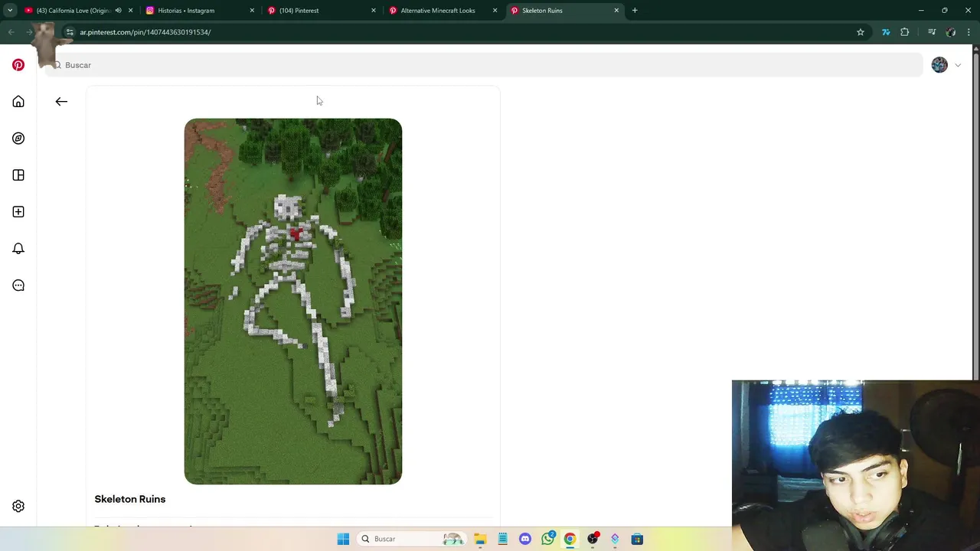Open the notifications bell icon
The image size is (980, 551).
18,249
